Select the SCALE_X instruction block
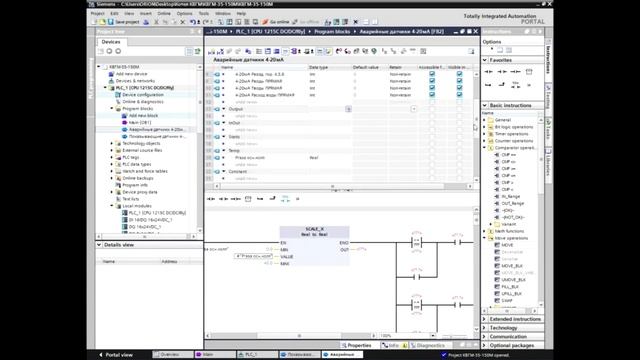The image size is (640, 360). (314, 246)
